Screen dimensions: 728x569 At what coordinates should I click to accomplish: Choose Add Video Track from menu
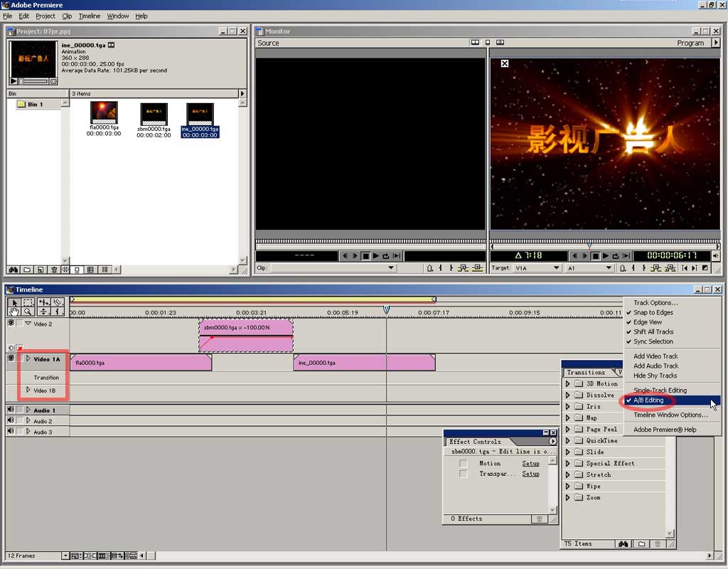click(655, 356)
